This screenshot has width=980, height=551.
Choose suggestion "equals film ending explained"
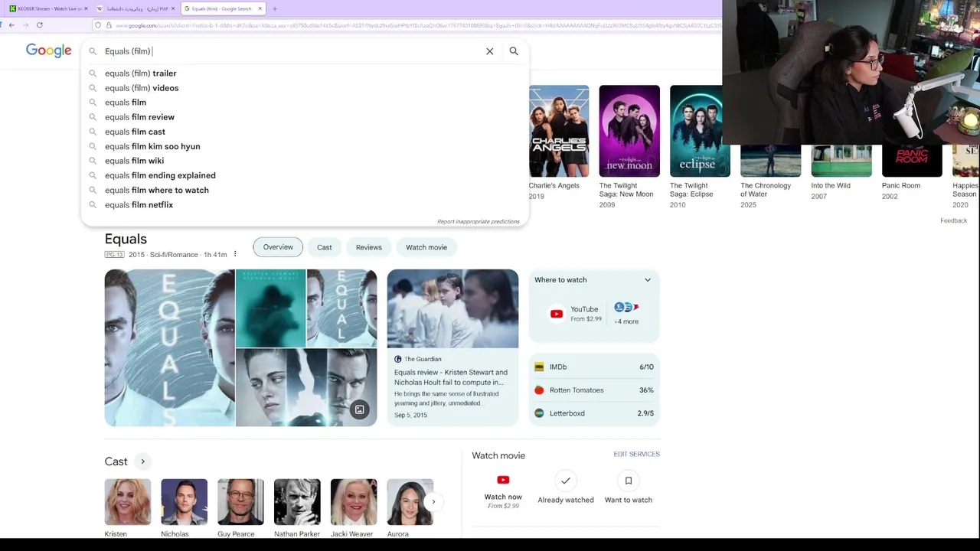[x=161, y=175]
